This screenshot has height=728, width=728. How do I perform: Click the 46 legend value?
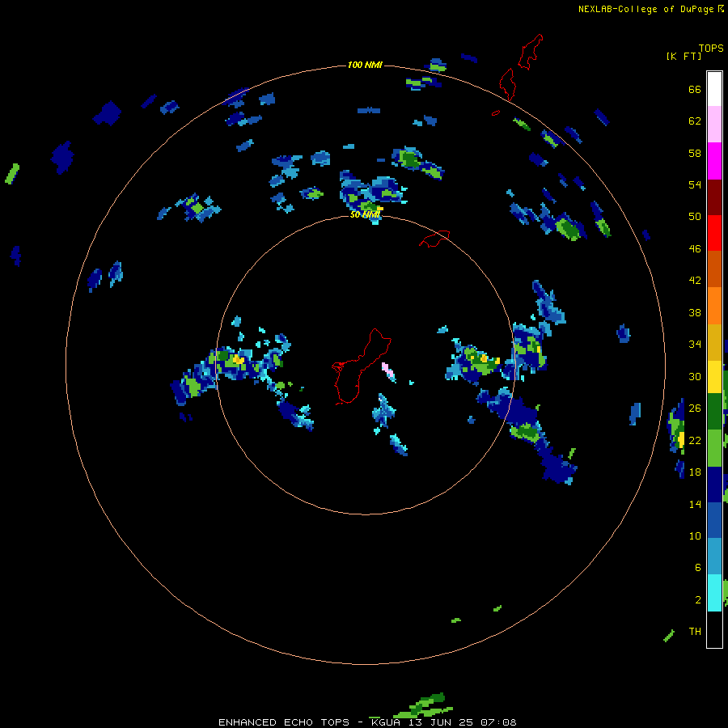tap(695, 249)
